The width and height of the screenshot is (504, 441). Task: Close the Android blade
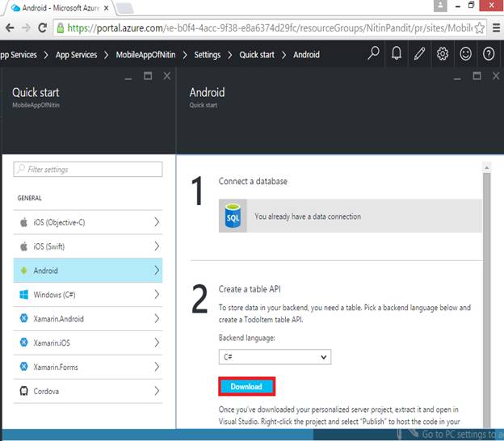coord(496,76)
